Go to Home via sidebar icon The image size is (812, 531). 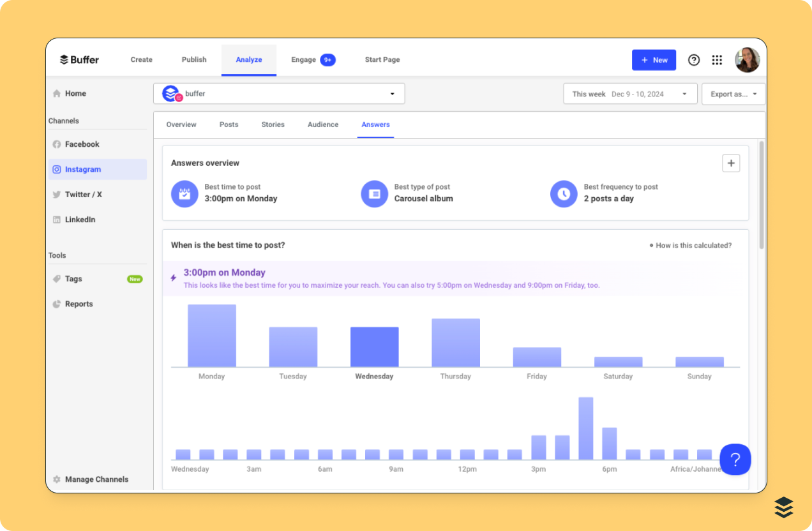click(x=75, y=93)
